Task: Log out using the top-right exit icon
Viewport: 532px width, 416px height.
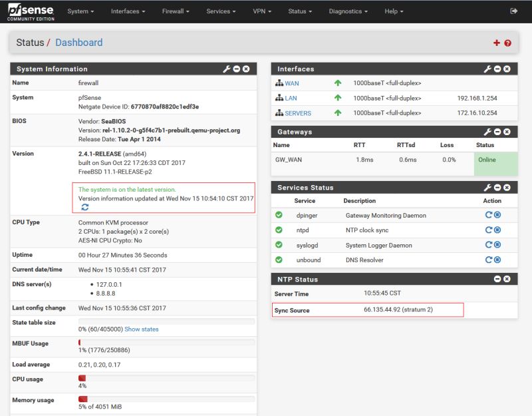Action: point(515,11)
